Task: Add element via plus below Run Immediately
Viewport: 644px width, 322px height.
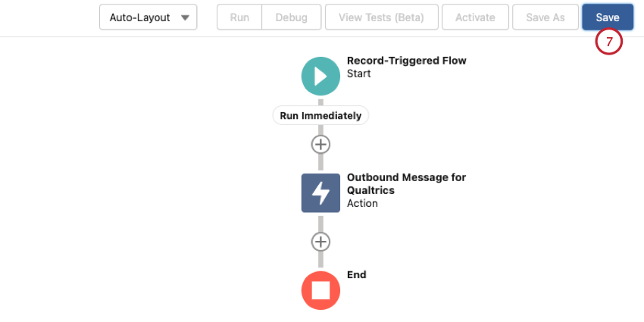Action: (x=320, y=145)
